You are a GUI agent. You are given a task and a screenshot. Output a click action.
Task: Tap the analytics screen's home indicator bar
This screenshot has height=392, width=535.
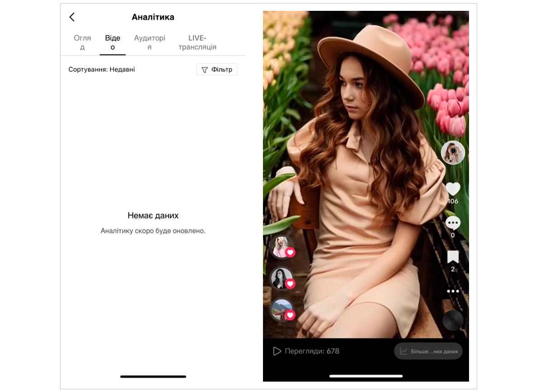(153, 376)
